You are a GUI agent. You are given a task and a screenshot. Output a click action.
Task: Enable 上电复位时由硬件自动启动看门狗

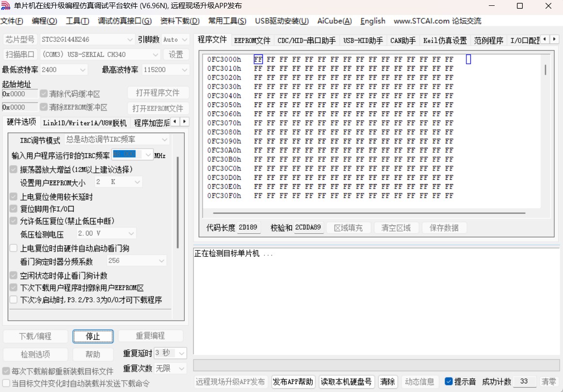click(14, 248)
